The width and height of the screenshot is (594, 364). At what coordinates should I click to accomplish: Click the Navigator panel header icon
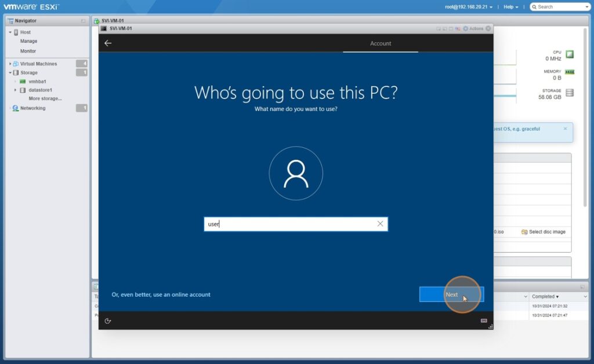click(10, 21)
